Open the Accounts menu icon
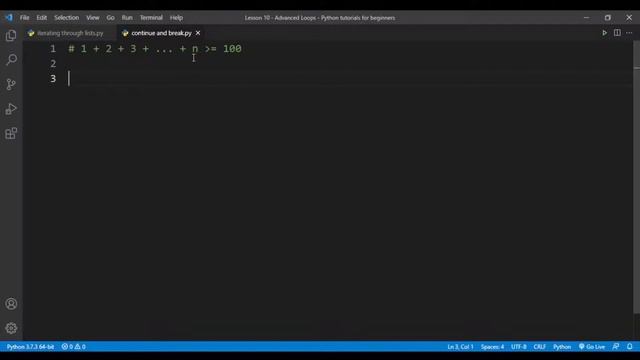Screen dimensions: 640x360 [x=11, y=304]
